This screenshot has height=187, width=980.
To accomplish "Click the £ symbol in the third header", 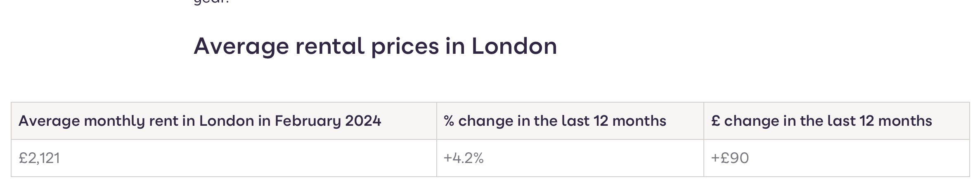I will (716, 121).
